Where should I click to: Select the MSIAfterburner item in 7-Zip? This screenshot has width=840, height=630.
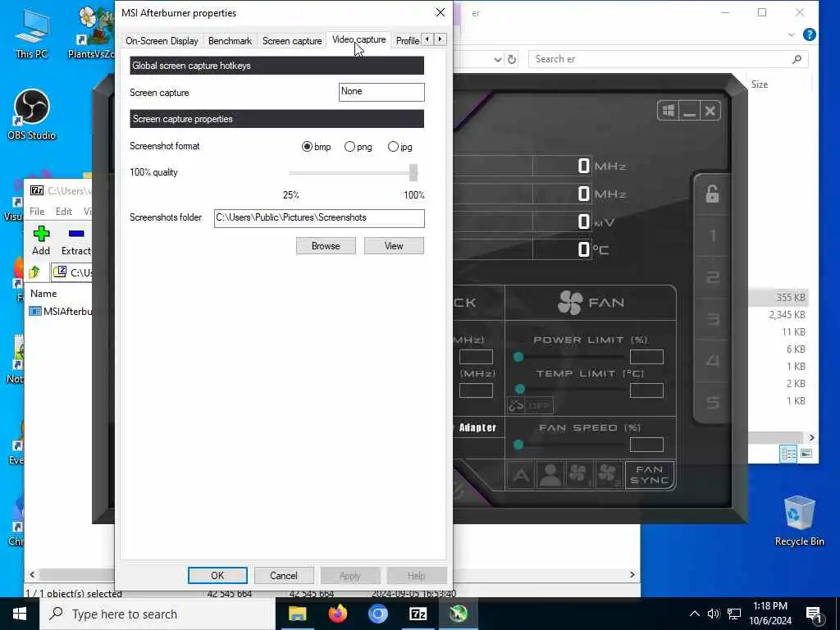pos(62,311)
